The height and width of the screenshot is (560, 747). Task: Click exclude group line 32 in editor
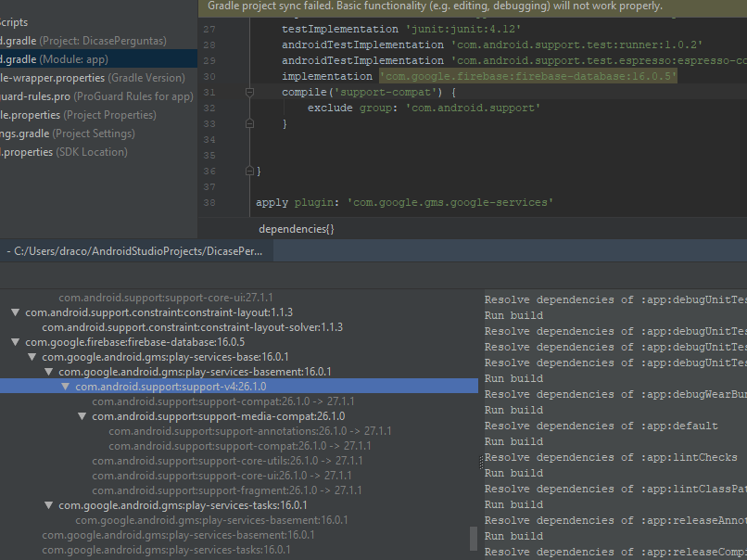click(x=424, y=108)
